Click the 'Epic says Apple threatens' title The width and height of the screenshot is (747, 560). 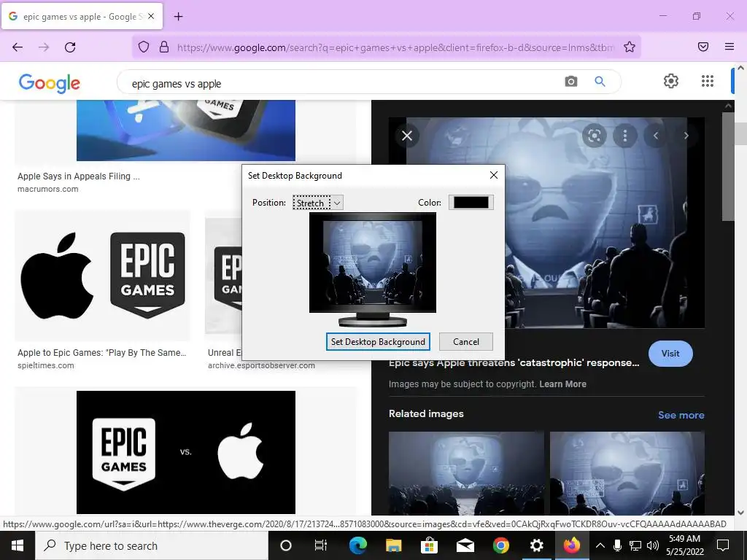514,363
